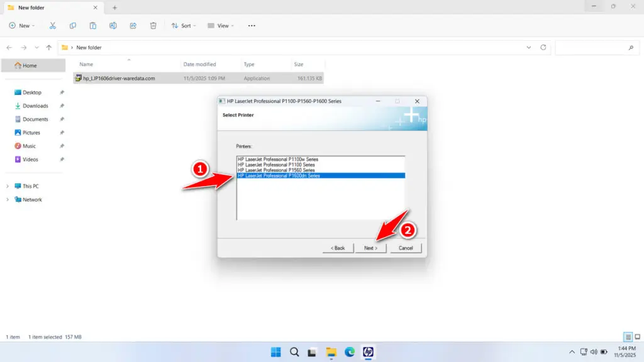Open Documents from the sidebar
This screenshot has height=362, width=644.
[35, 119]
